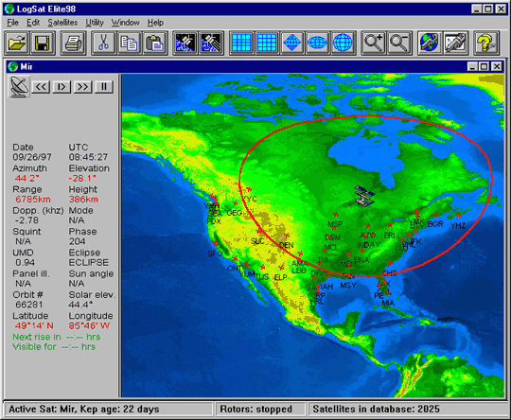Image resolution: width=511 pixels, height=420 pixels.
Task: Step forward with the fast-forward button
Action: (x=82, y=87)
